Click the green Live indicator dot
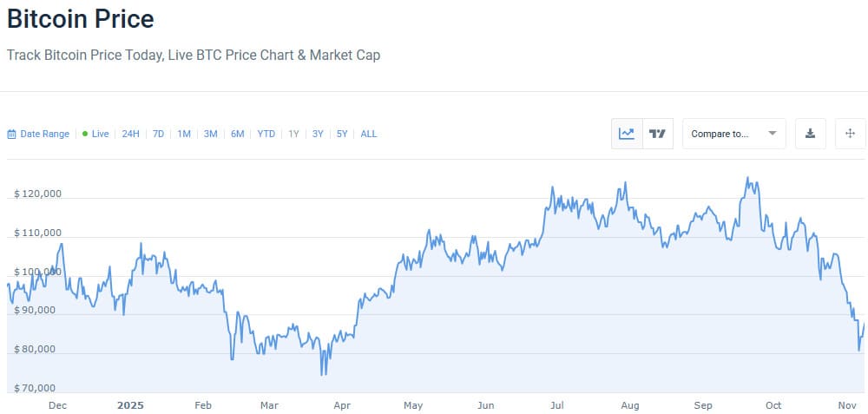The width and height of the screenshot is (868, 414). [x=85, y=134]
